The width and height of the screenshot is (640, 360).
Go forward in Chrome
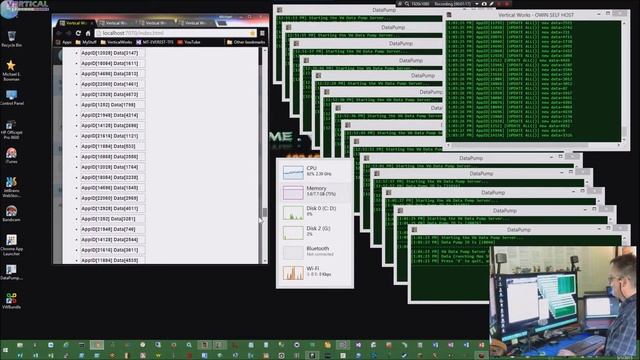[x=68, y=33]
